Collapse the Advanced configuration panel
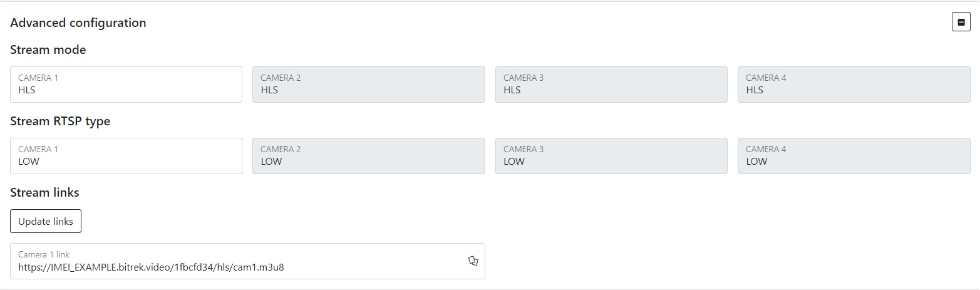The image size is (980, 290). tap(961, 23)
